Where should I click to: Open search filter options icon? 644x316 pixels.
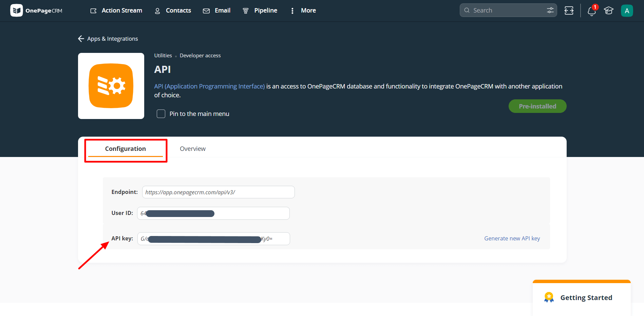click(550, 11)
